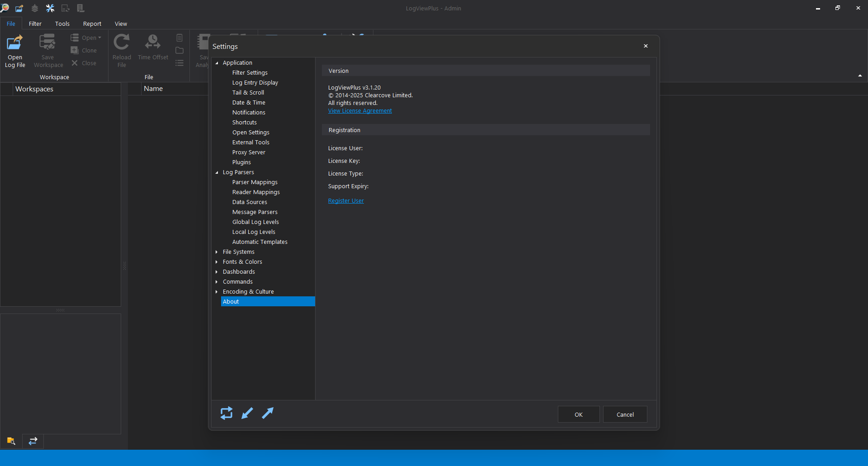Expand the File Systems tree node
Screen dimensions: 868x466
(217, 252)
